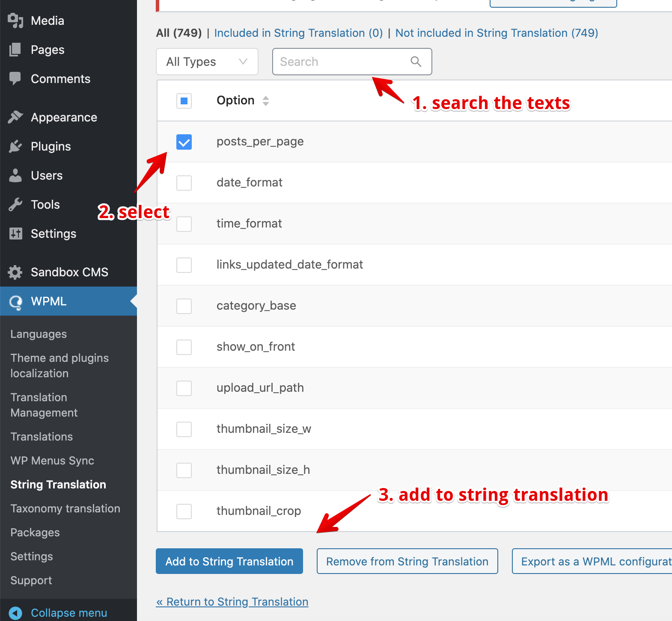Check the thumbnail_crop checkbox
Screen dimensions: 672x621
pos(184,512)
